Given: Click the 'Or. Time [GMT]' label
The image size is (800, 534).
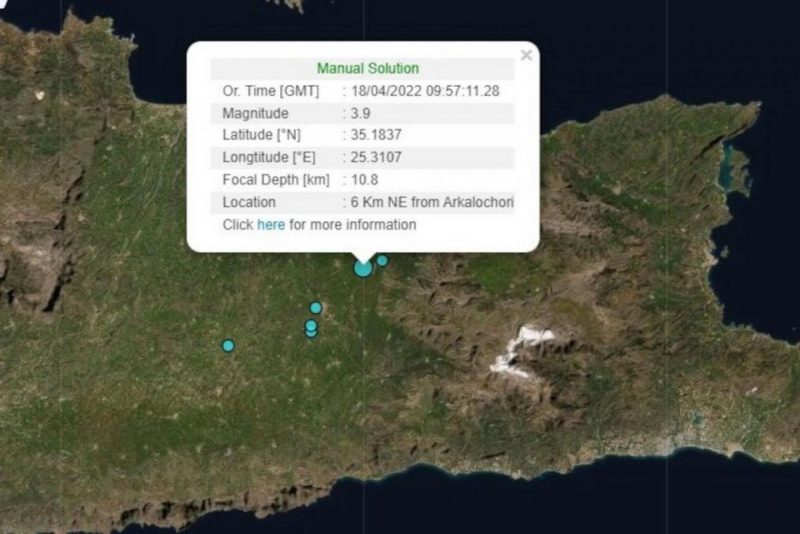Looking at the screenshot, I should (x=268, y=91).
